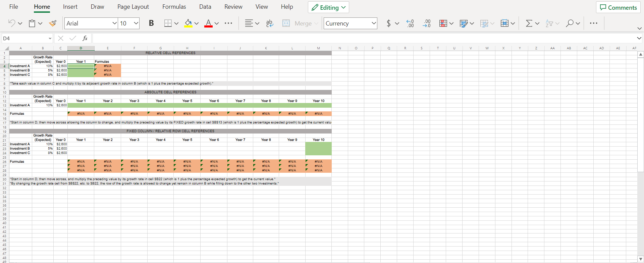Click the text alignment icon
This screenshot has width=644, height=263.
(x=249, y=23)
